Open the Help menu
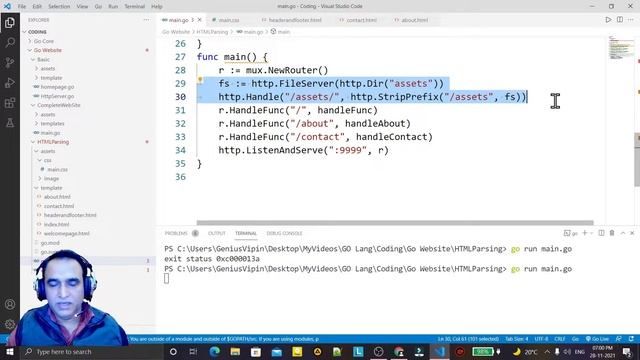640x360 pixels. pos(157,6)
